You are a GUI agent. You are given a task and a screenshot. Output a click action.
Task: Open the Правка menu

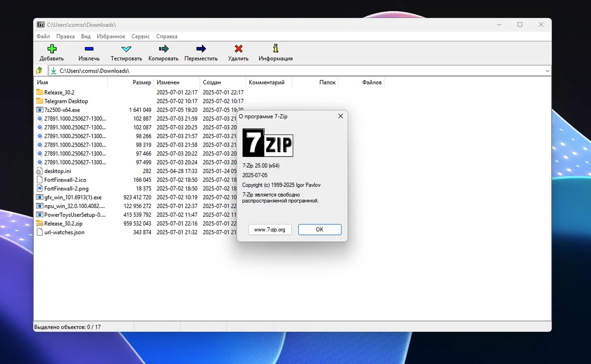[x=65, y=36]
